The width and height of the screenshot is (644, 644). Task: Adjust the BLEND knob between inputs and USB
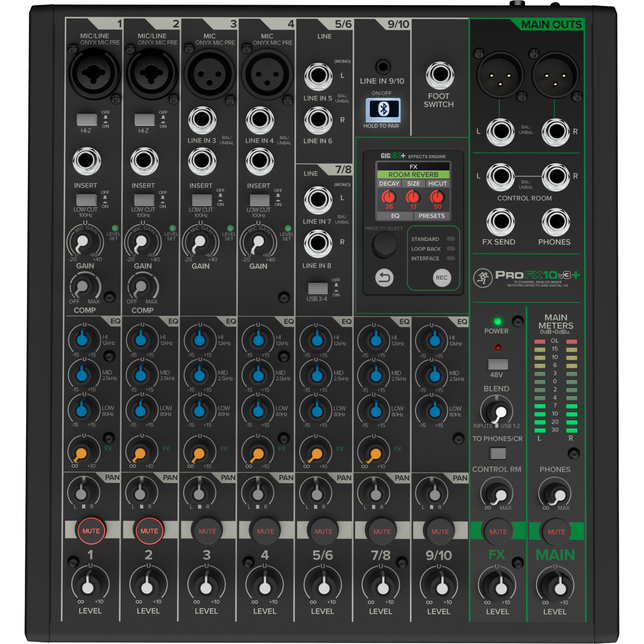[497, 411]
